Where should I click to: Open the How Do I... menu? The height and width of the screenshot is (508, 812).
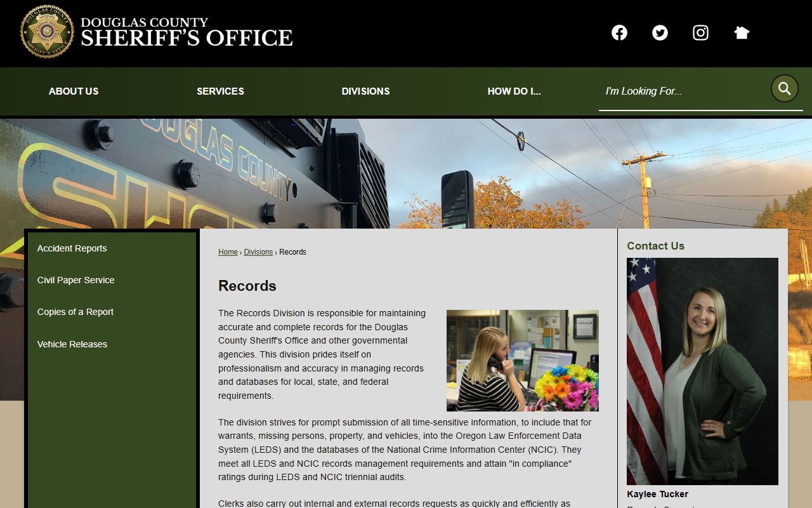coord(514,91)
